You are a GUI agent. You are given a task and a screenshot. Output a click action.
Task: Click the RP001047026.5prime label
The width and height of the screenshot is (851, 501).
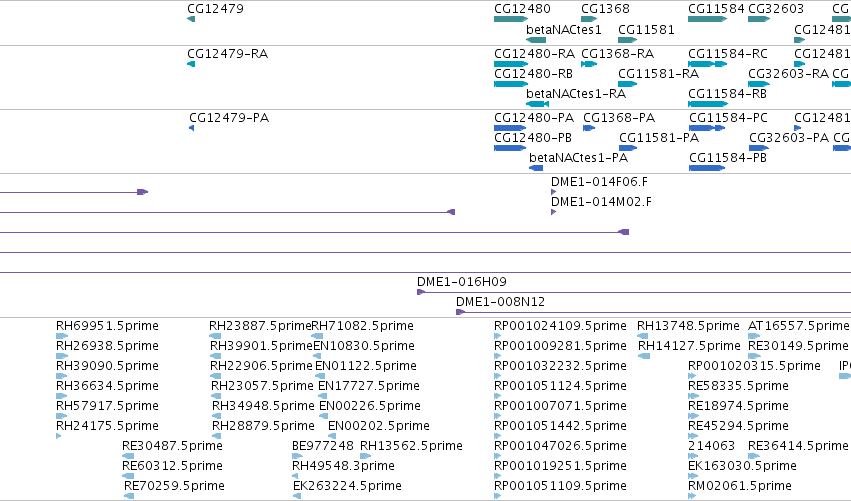pyautogui.click(x=560, y=446)
